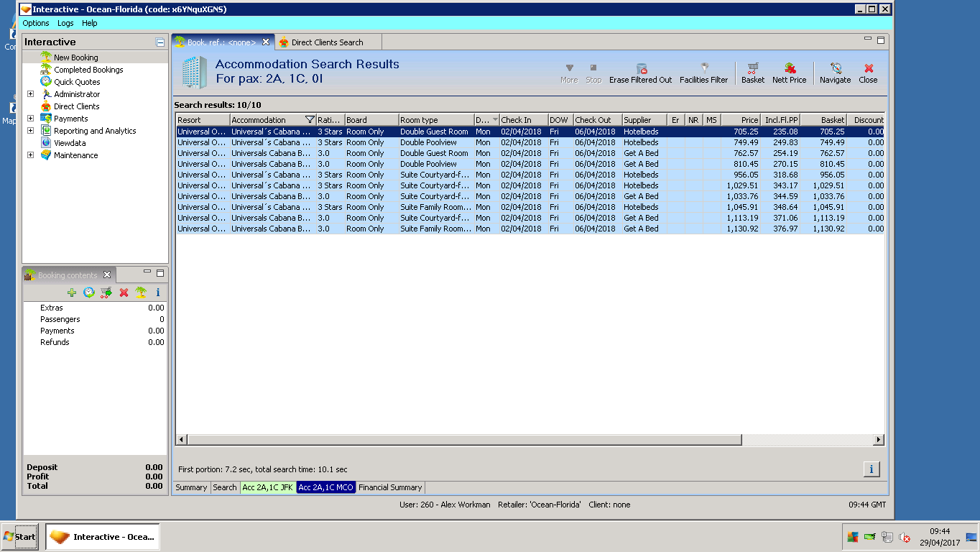Click red X delete icon in Booking contents
This screenshot has width=980, height=552.
[124, 293]
